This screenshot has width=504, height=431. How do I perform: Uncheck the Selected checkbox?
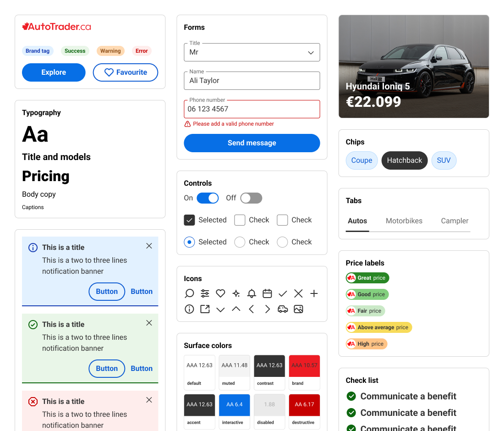coord(189,220)
